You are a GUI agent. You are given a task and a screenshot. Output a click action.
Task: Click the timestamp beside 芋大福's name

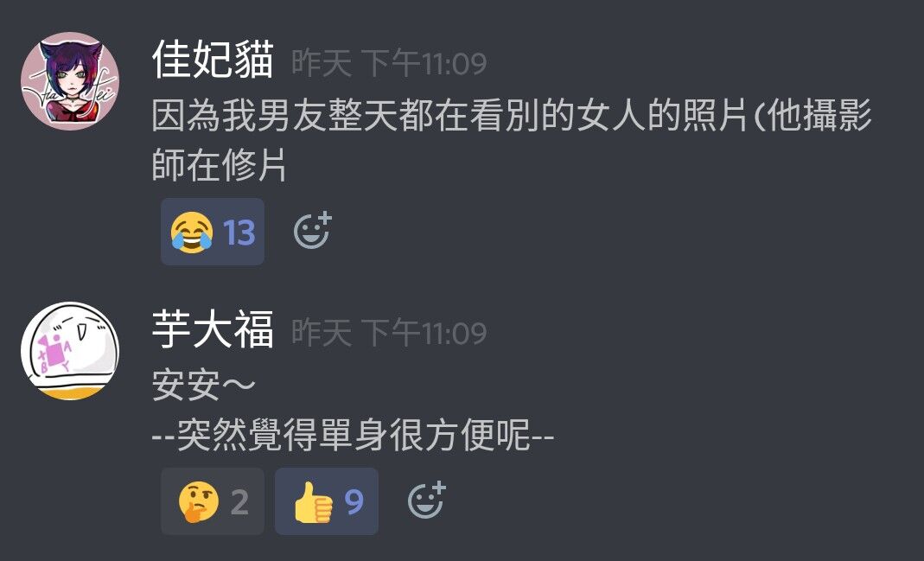pos(390,333)
